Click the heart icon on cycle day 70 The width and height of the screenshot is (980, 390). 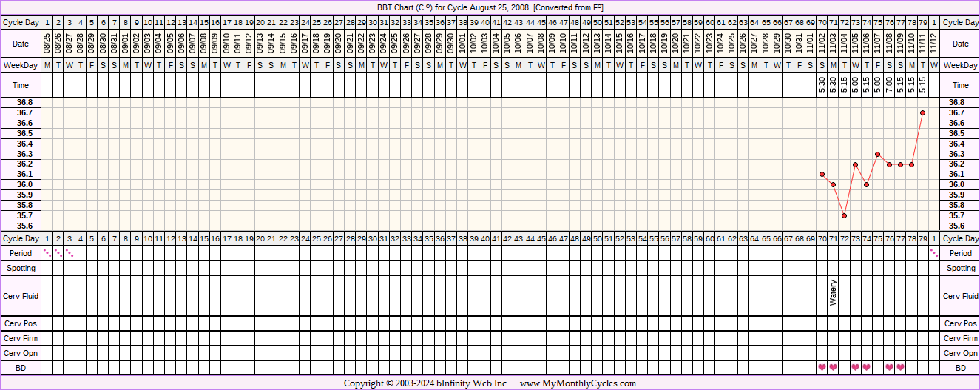[x=822, y=367]
